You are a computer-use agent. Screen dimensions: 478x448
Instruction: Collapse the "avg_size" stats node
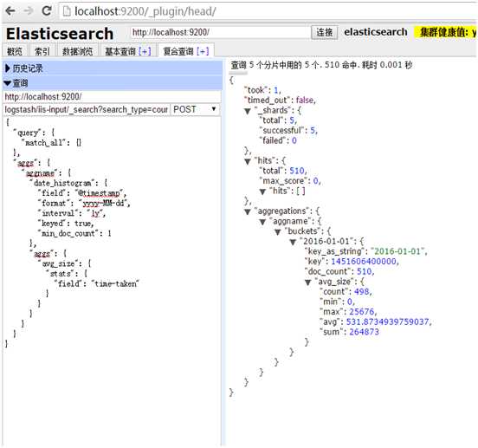(308, 282)
